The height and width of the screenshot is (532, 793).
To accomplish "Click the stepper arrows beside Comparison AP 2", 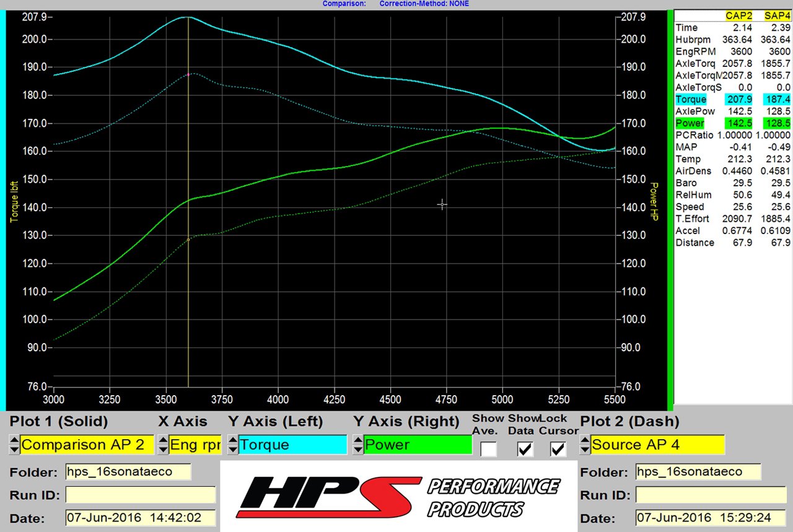I will 15,445.
